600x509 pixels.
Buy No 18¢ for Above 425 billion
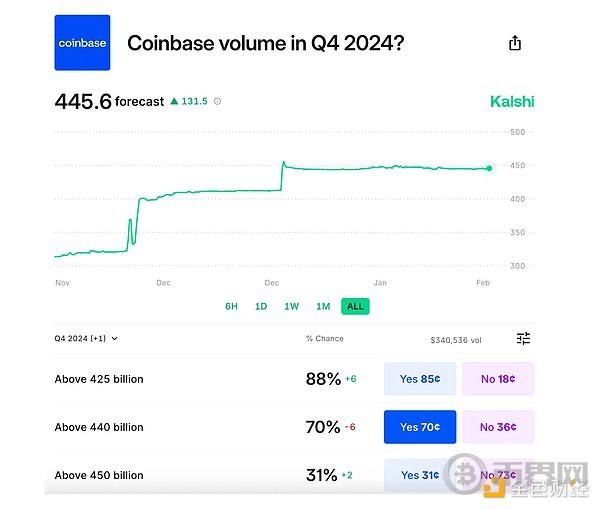(x=498, y=379)
